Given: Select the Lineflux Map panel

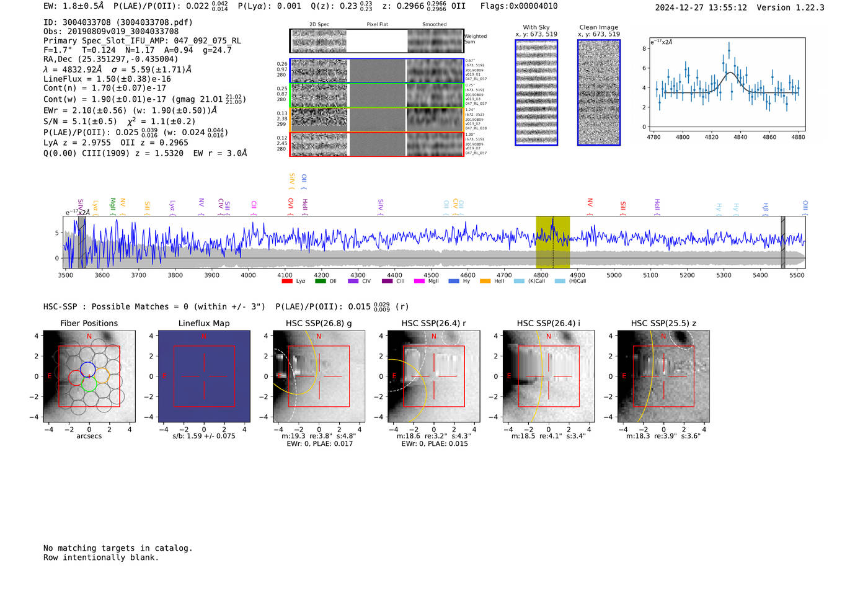Looking at the screenshot, I should 204,376.
